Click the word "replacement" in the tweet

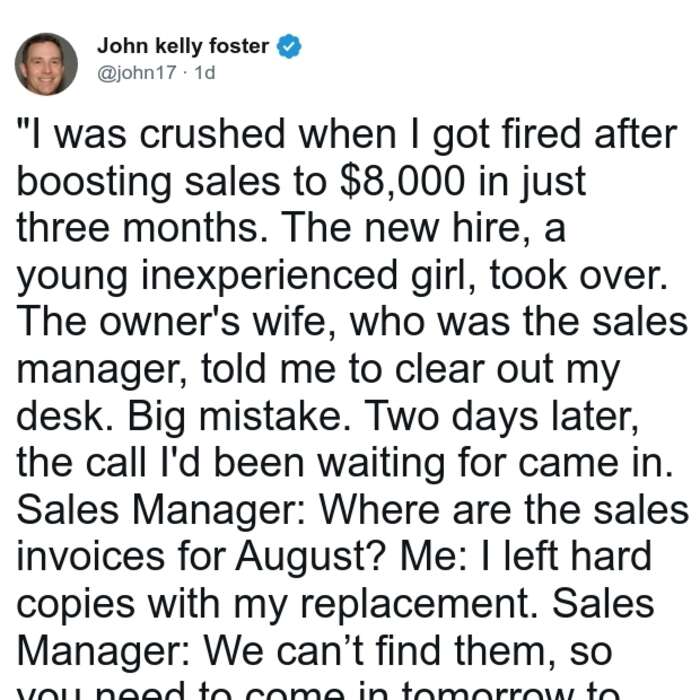point(417,604)
